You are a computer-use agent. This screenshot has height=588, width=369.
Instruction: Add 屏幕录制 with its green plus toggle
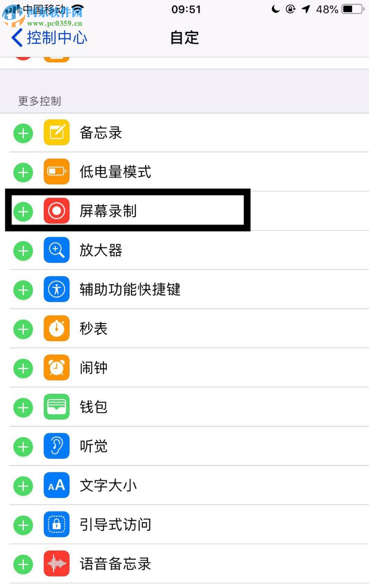click(x=23, y=211)
